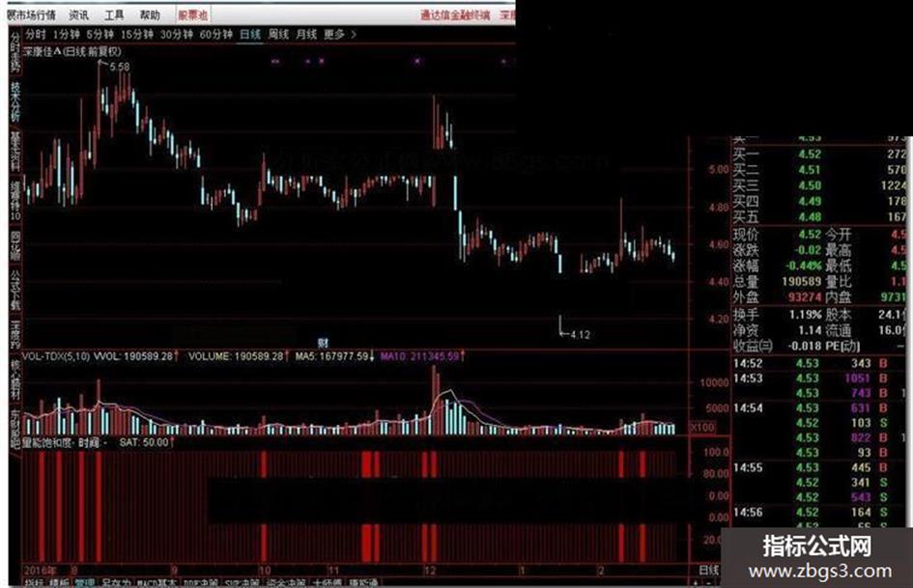Expand 更多 period options
Screen dimensions: 913x588
pos(339,35)
